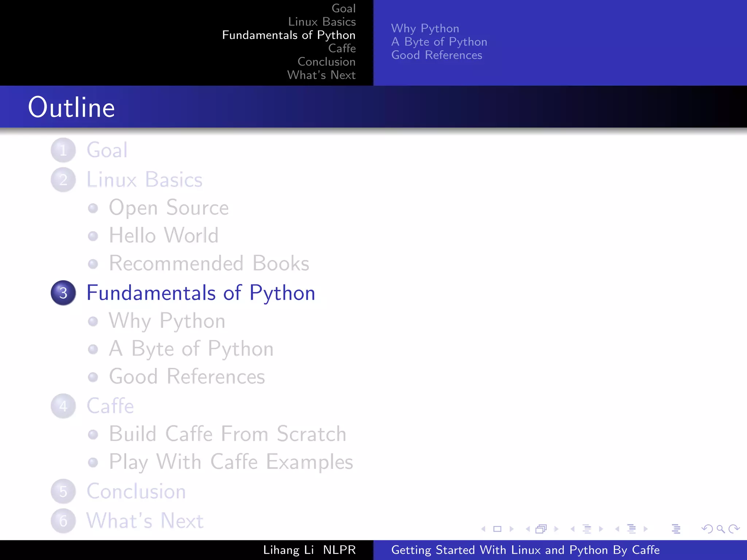
Task: Click the 'Outline' frame title
Action: 71,107
